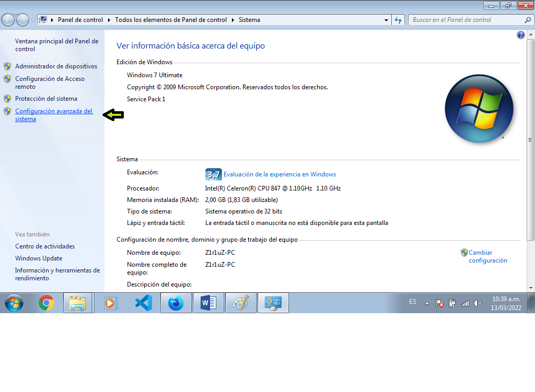This screenshot has height=392, width=535.
Task: Expand arrow after Todos los elementos breadcrumb
Action: [x=232, y=20]
